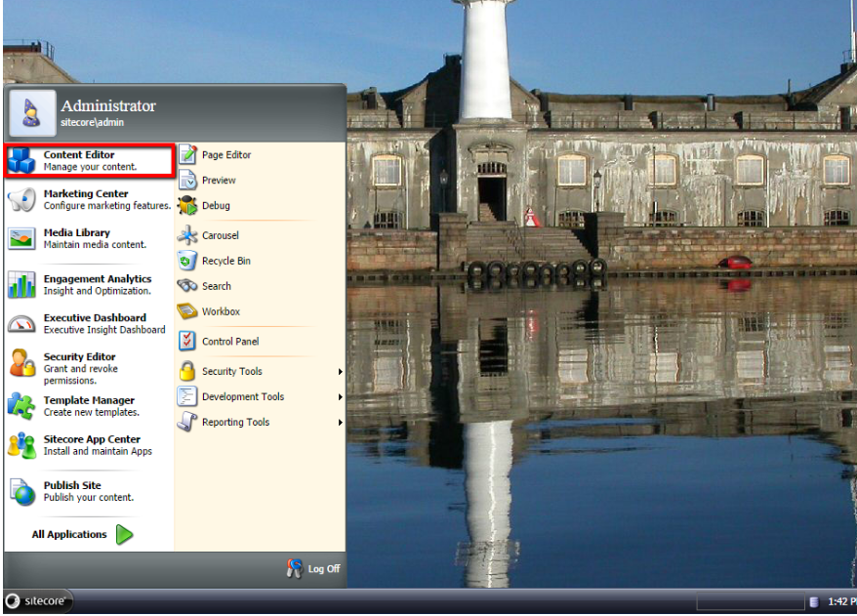Click the Publish Site label

[x=72, y=485]
